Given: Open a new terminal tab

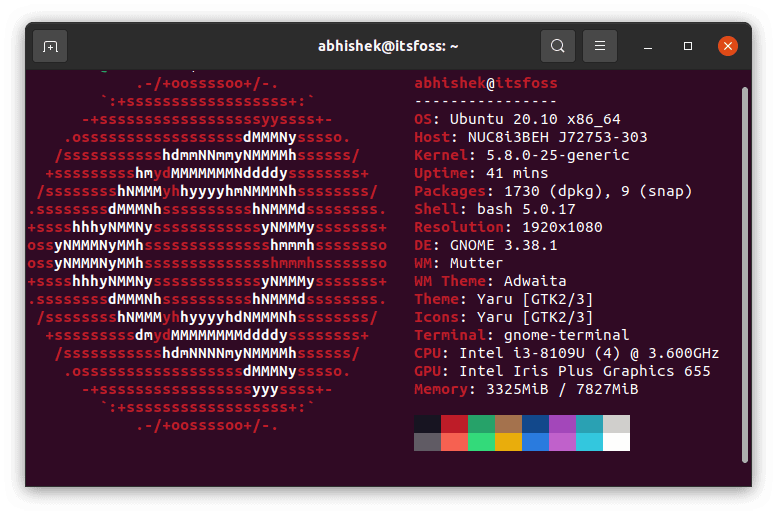Looking at the screenshot, I should (50, 47).
